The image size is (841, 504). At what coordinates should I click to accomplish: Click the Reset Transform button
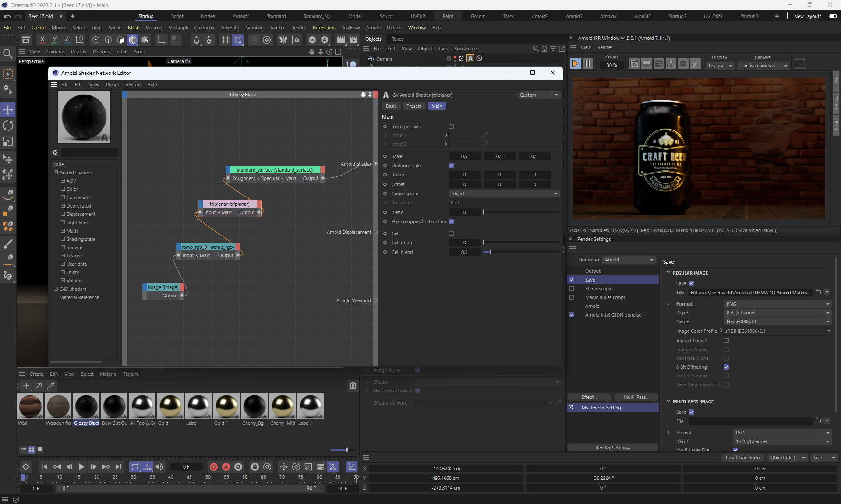pos(742,458)
